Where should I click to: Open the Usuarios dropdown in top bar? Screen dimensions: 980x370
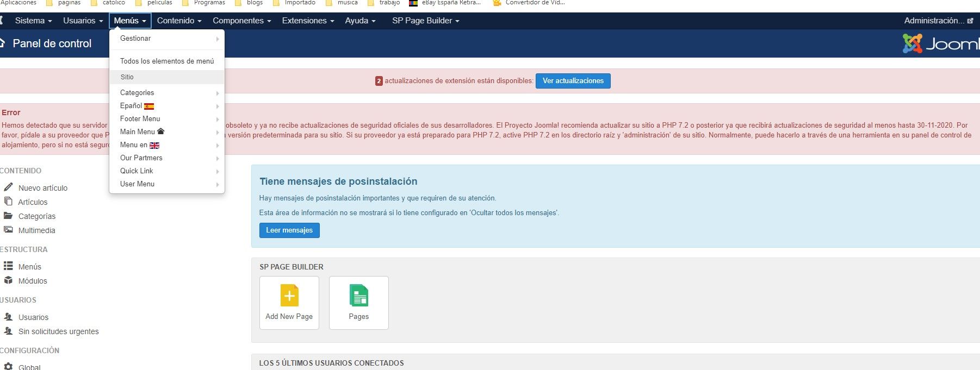coord(83,21)
